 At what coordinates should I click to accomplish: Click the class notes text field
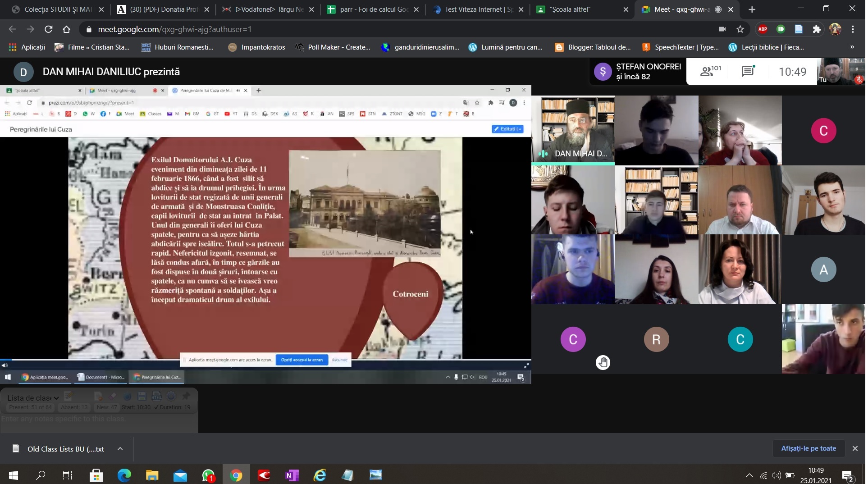[x=97, y=419]
